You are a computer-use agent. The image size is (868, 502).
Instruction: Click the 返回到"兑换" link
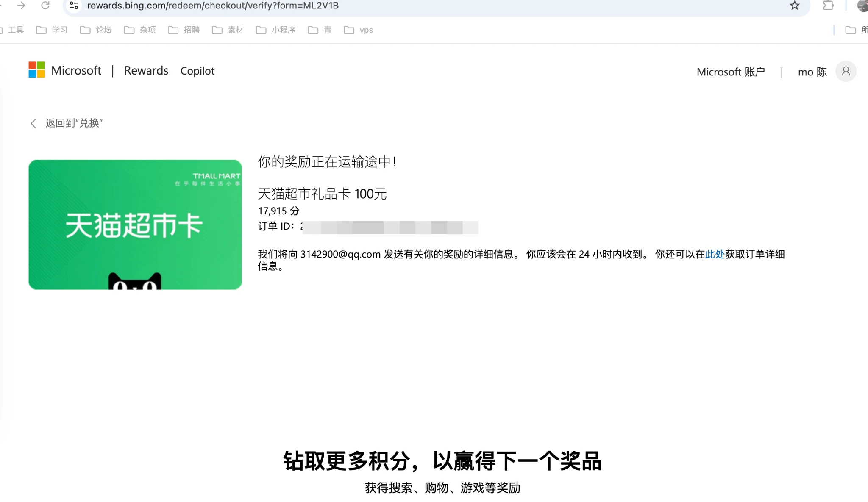74,123
